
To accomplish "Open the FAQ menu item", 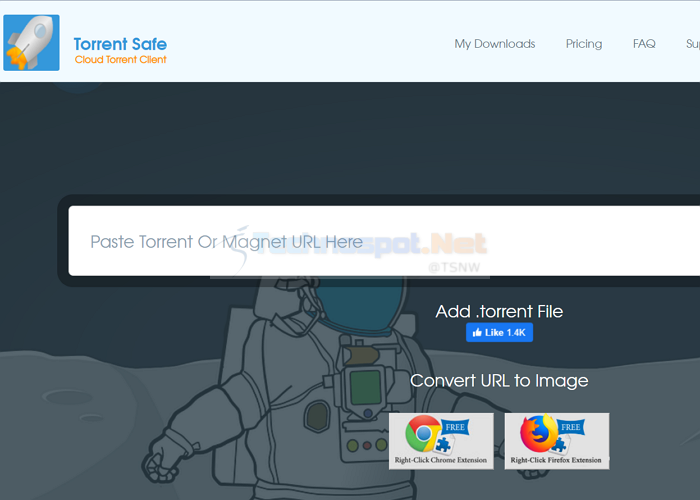I will pyautogui.click(x=644, y=44).
